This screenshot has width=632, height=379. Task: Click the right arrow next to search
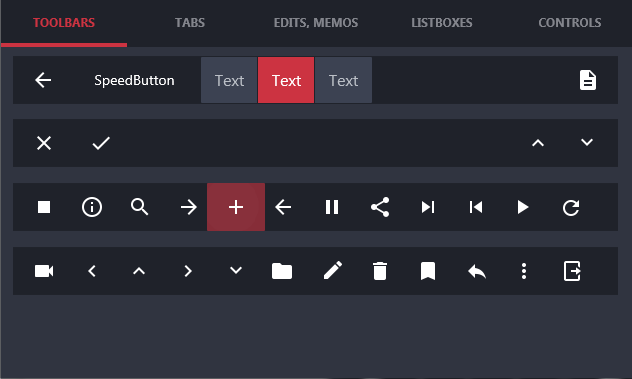tap(188, 207)
